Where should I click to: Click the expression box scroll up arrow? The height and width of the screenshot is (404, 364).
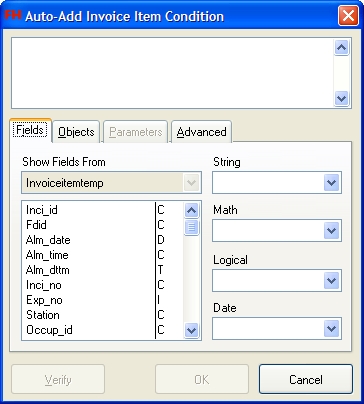tap(341, 48)
